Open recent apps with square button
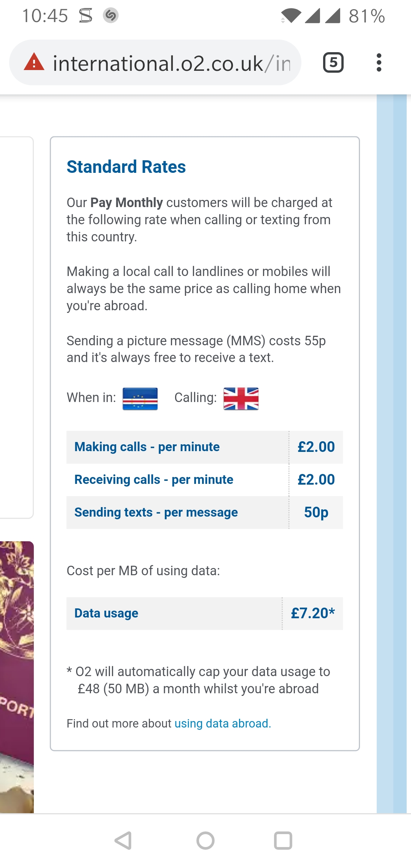Image resolution: width=411 pixels, height=868 pixels. (283, 841)
